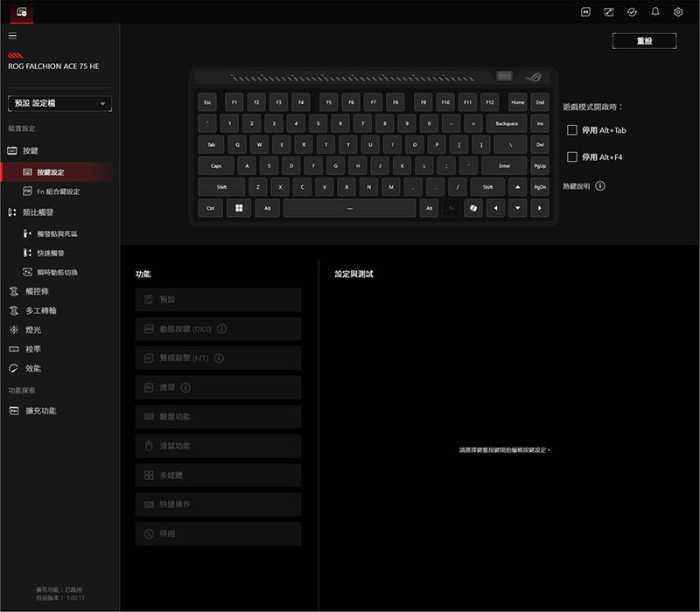Select the Backspace key on keyboard diagram

point(507,124)
